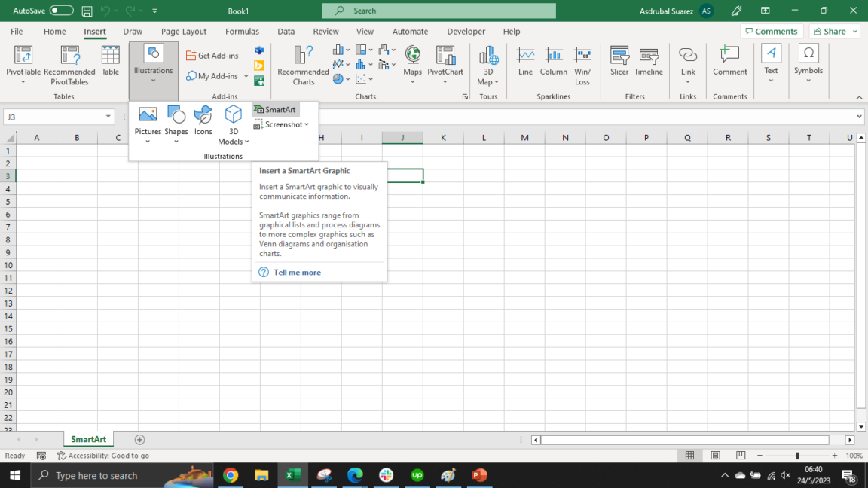Insert a Comment
Viewport: 868px width, 488px height.
(x=729, y=64)
